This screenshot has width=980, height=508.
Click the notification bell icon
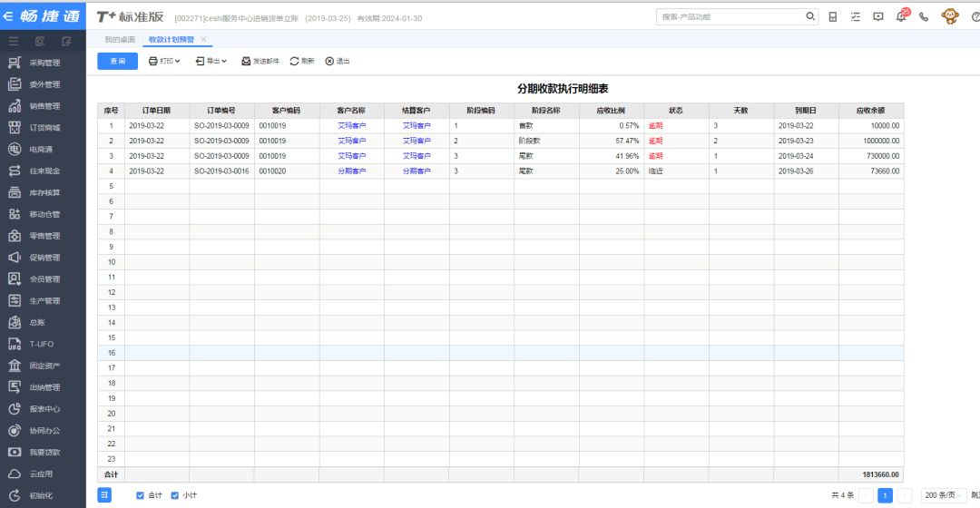tap(901, 16)
